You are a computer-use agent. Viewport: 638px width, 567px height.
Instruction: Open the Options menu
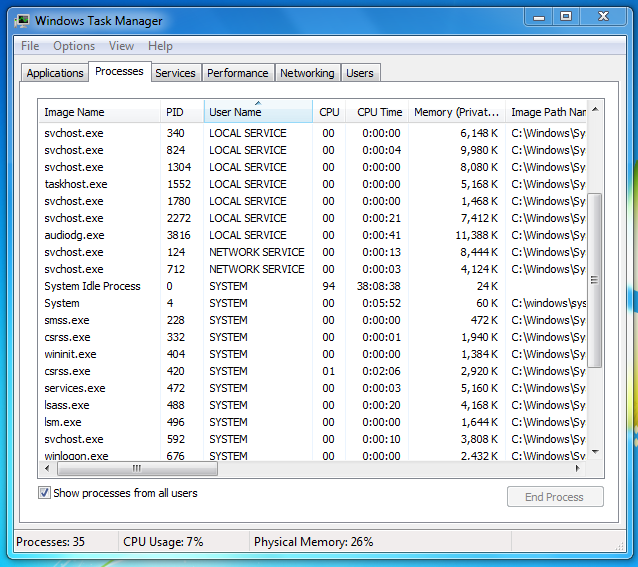[74, 46]
